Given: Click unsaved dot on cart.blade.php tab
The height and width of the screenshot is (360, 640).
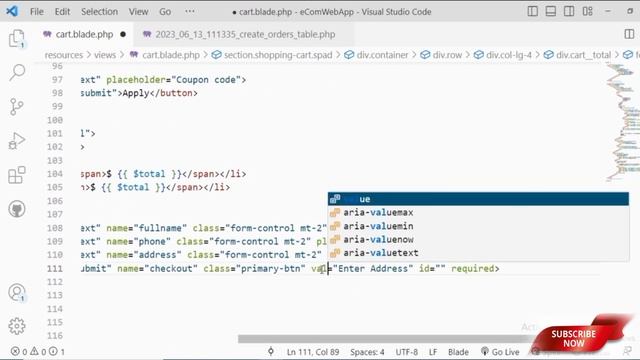Looking at the screenshot, I should (x=123, y=34).
